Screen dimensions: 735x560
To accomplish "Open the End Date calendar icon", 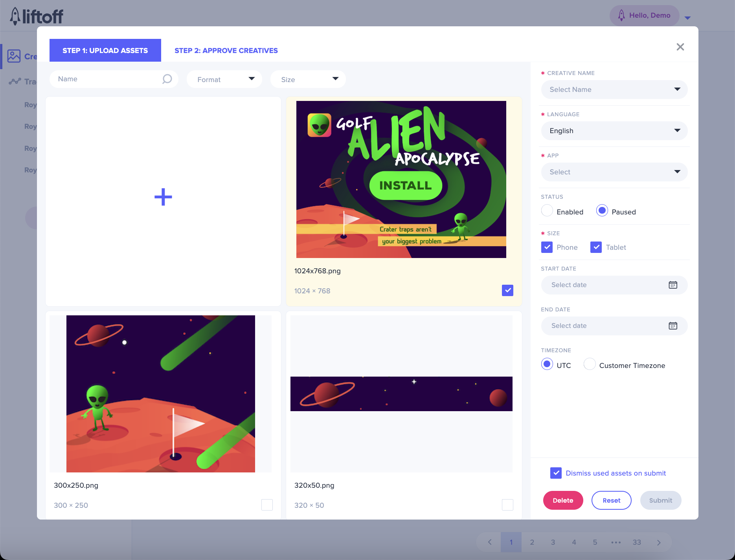I will point(673,326).
